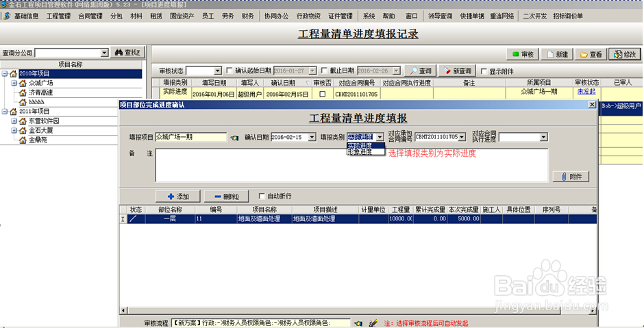The height and width of the screenshot is (328, 644).
Task: Click the paperclip 附件 attachment button
Action: pos(571,177)
